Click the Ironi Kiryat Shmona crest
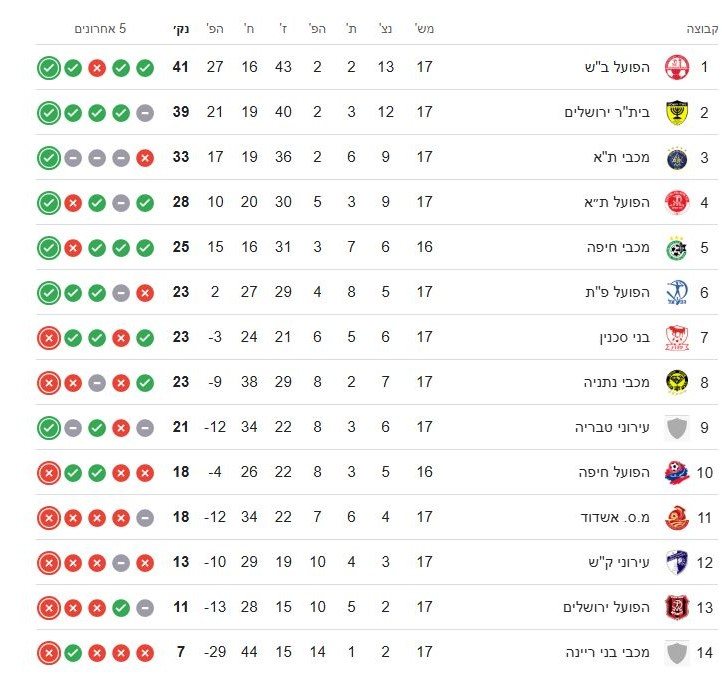 click(677, 562)
